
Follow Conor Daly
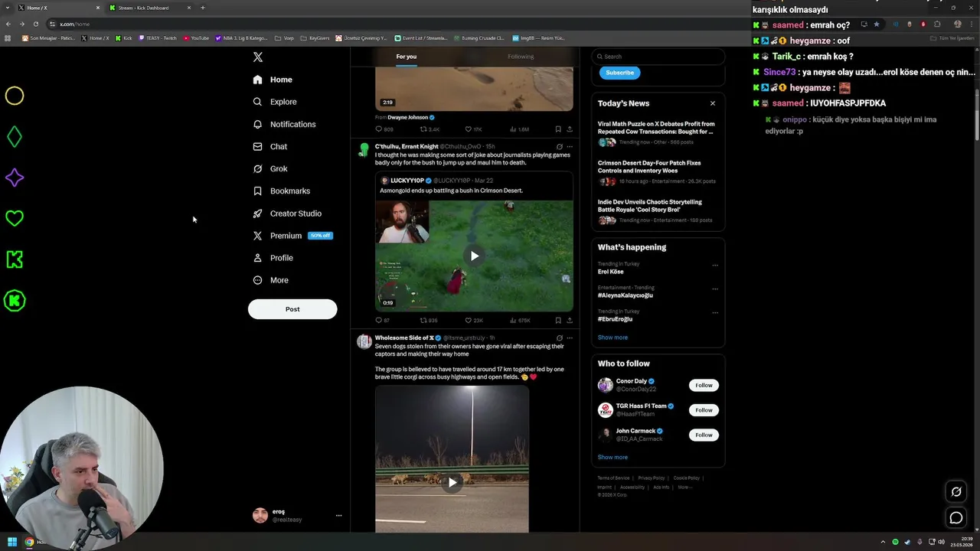704,385
